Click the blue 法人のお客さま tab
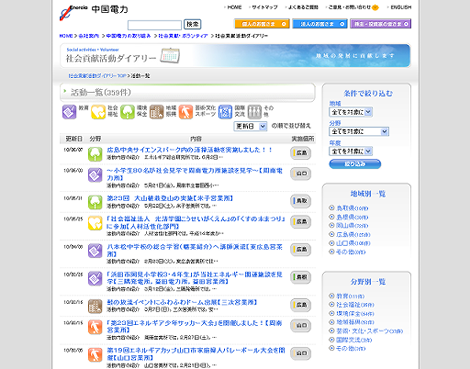The image size is (470, 369). 320,24
